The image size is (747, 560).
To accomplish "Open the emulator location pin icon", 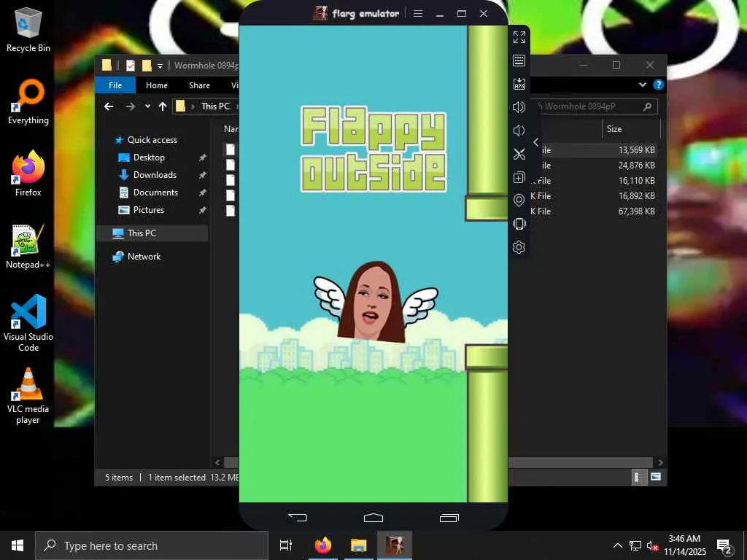I will point(519,201).
